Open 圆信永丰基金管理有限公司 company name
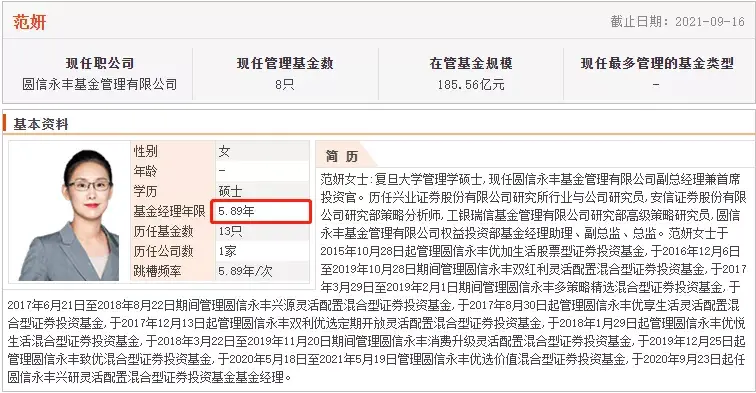 point(100,84)
